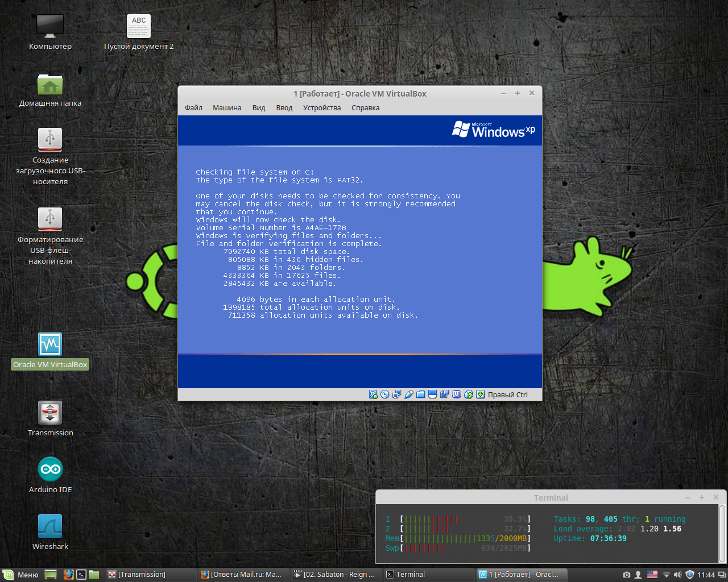Select the Домашняя папка desktop icon

tap(50, 90)
